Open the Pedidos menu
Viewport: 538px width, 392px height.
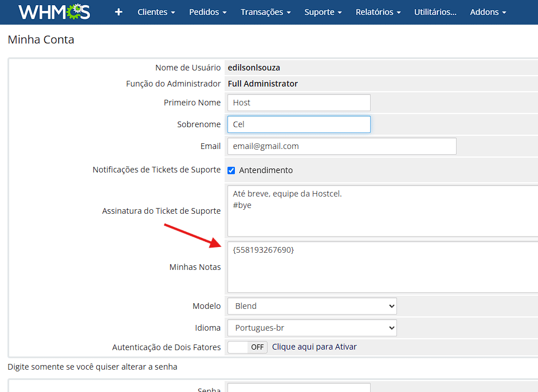207,12
